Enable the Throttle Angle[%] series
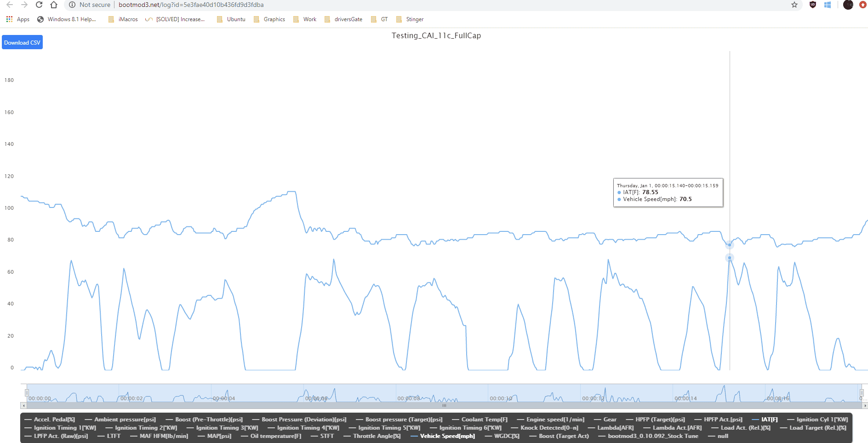The height and width of the screenshot is (443, 868). [372, 436]
